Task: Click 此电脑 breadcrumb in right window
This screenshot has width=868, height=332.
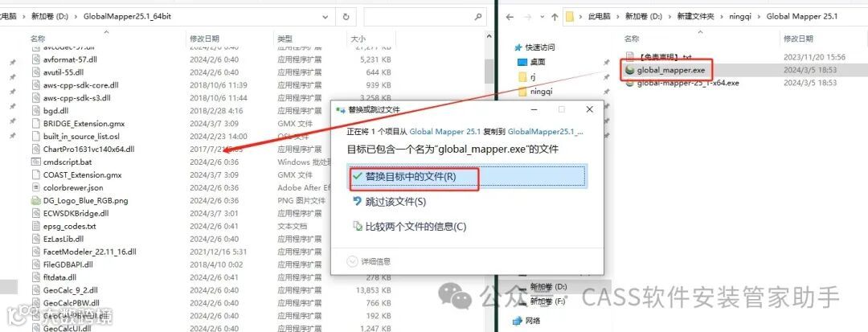Action: click(599, 17)
